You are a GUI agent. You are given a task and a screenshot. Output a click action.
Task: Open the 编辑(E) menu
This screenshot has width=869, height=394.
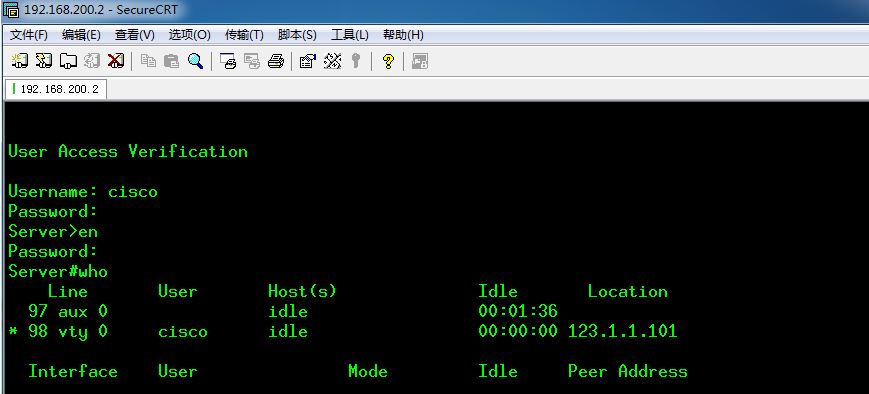pyautogui.click(x=81, y=35)
